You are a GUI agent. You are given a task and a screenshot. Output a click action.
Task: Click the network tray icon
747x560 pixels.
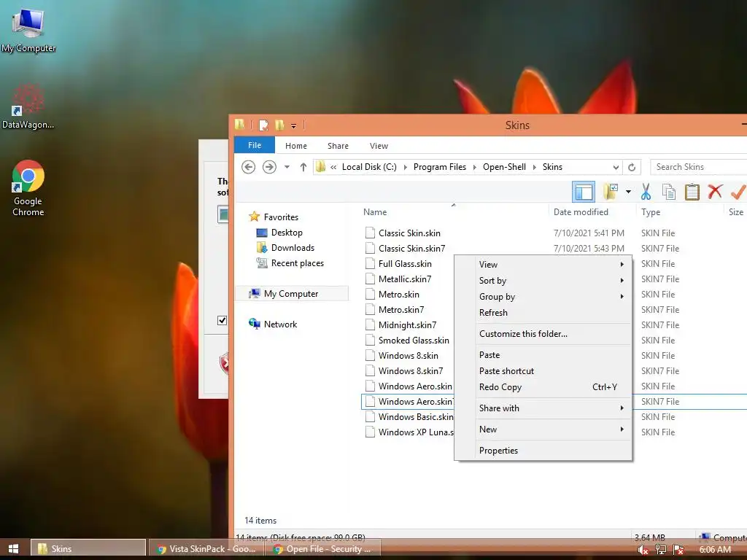660,550
